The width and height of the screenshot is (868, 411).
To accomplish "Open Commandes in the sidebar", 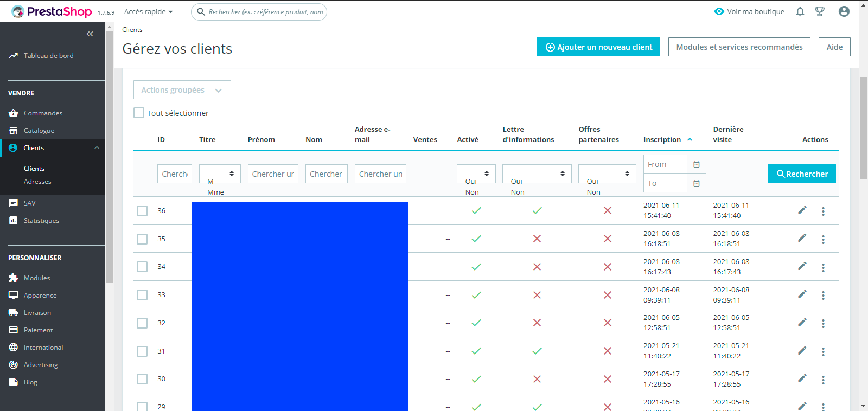I will [43, 113].
